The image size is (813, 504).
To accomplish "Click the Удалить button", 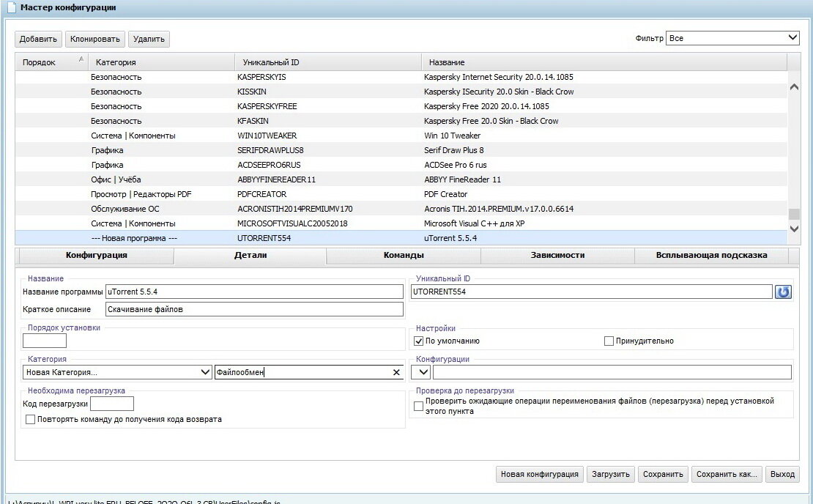I will [149, 39].
